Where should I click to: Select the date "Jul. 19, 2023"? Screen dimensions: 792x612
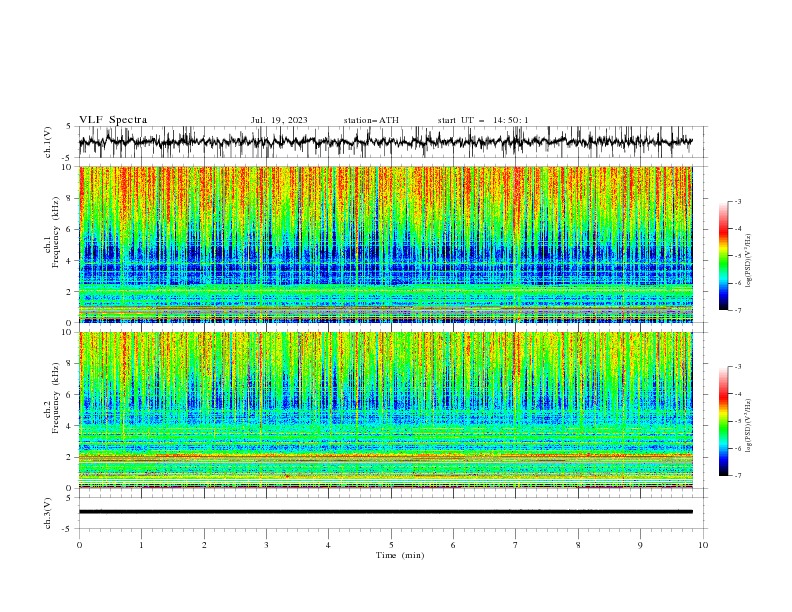tap(279, 120)
